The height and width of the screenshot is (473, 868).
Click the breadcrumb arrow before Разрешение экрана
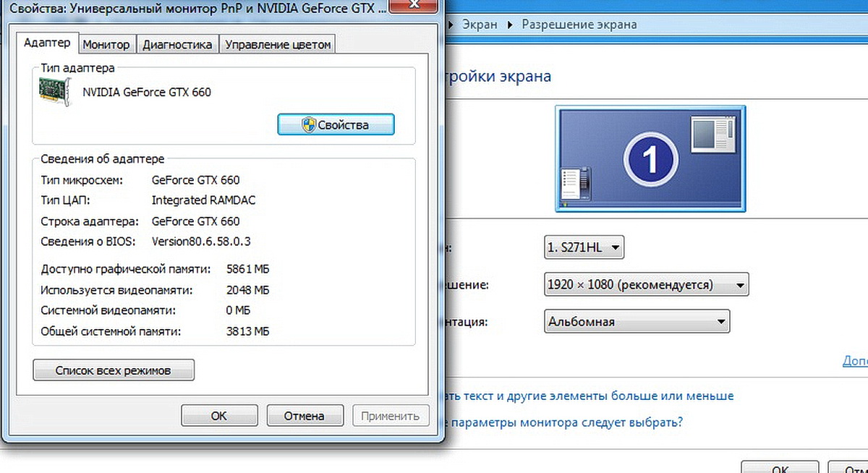click(x=509, y=25)
